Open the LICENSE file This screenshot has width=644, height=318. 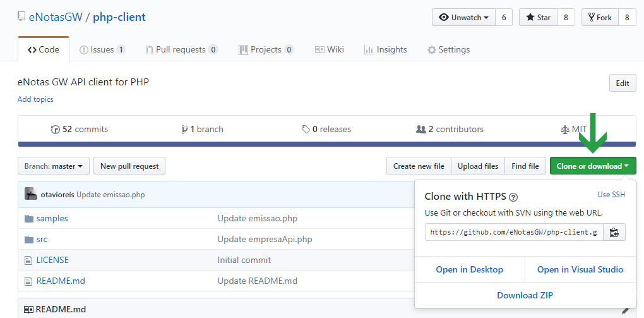tap(52, 260)
